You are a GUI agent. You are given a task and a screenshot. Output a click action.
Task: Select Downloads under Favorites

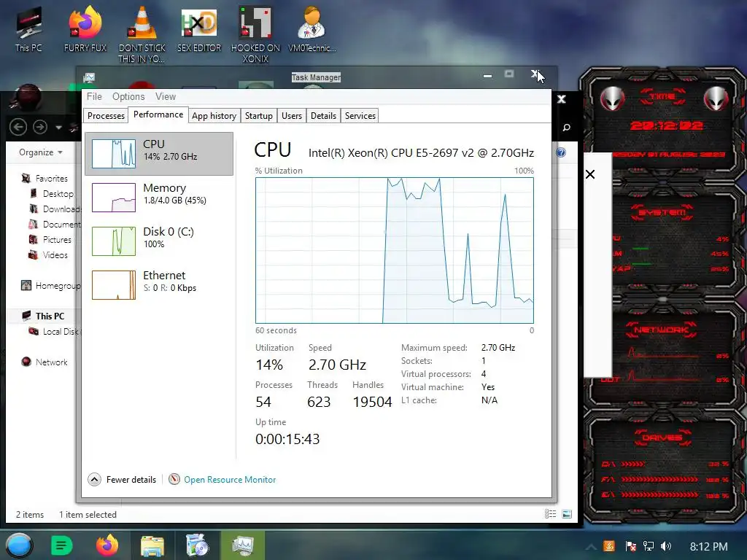(x=55, y=209)
